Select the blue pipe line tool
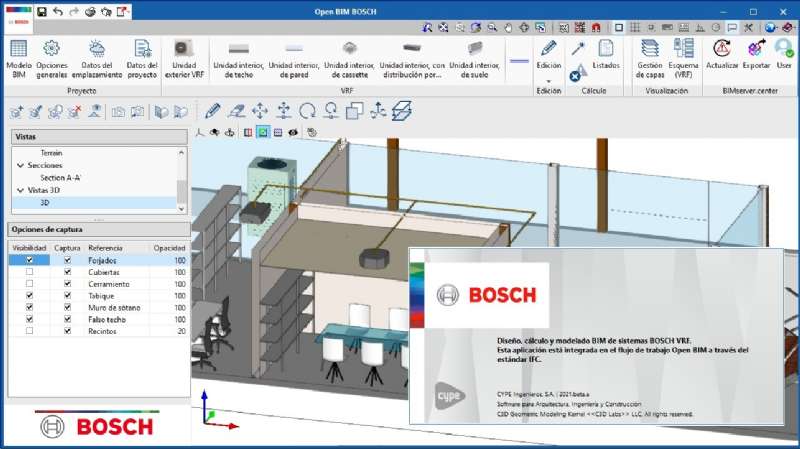This screenshot has height=449, width=800. click(x=519, y=61)
